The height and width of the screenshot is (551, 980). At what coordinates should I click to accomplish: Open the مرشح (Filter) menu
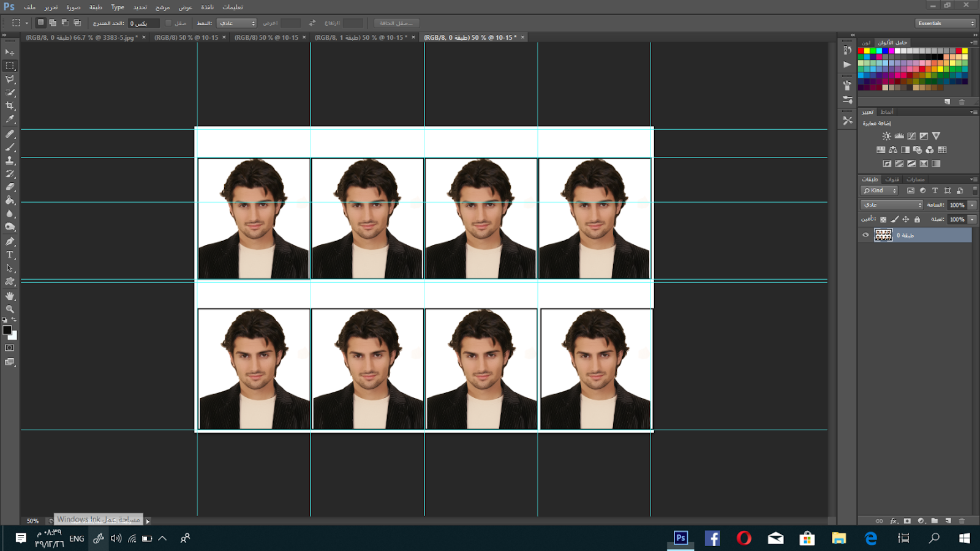pyautogui.click(x=162, y=7)
